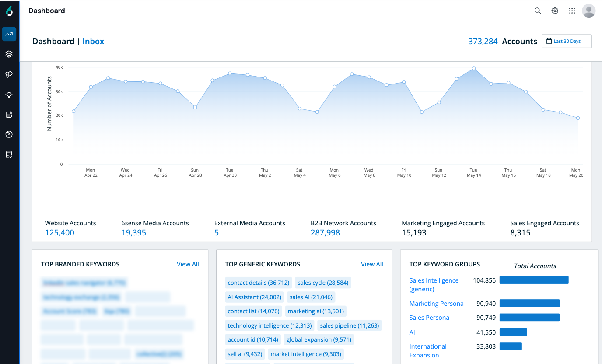Open the document report sidebar icon

(9, 154)
